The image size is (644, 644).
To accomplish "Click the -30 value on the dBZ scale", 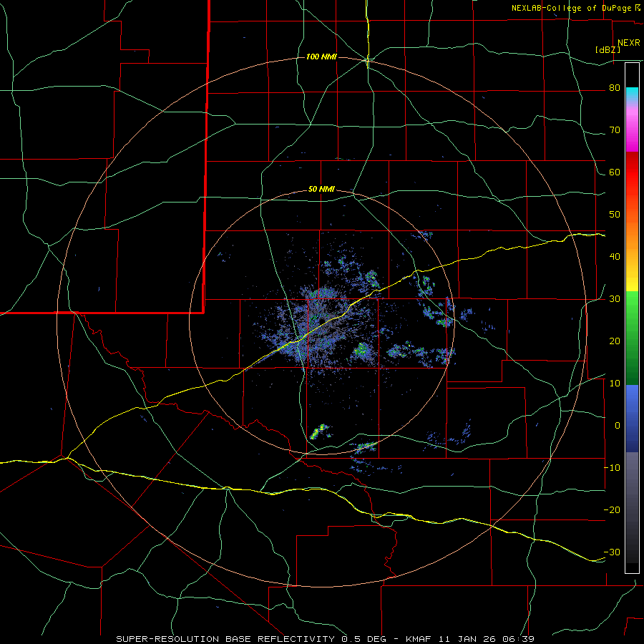I will tap(612, 552).
